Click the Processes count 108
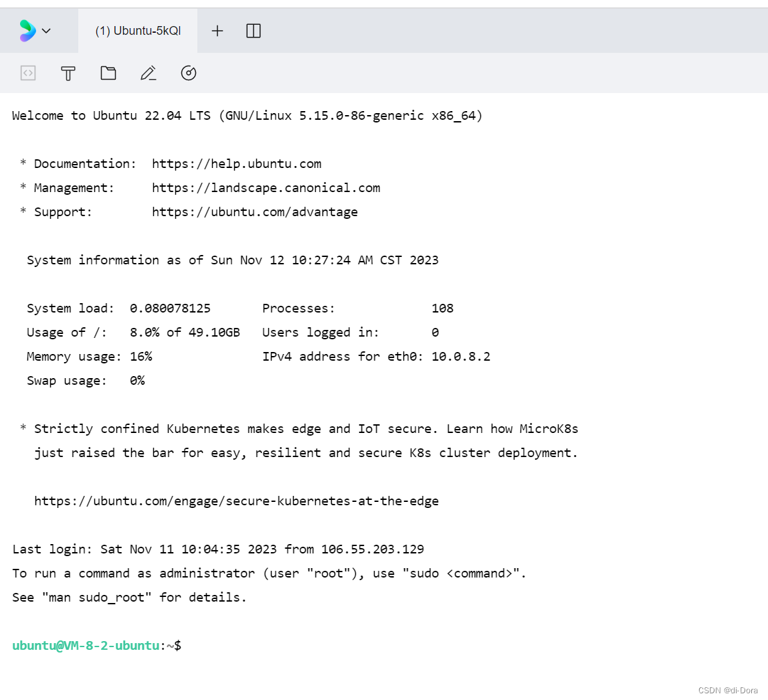The width and height of the screenshot is (768, 700). (x=442, y=308)
